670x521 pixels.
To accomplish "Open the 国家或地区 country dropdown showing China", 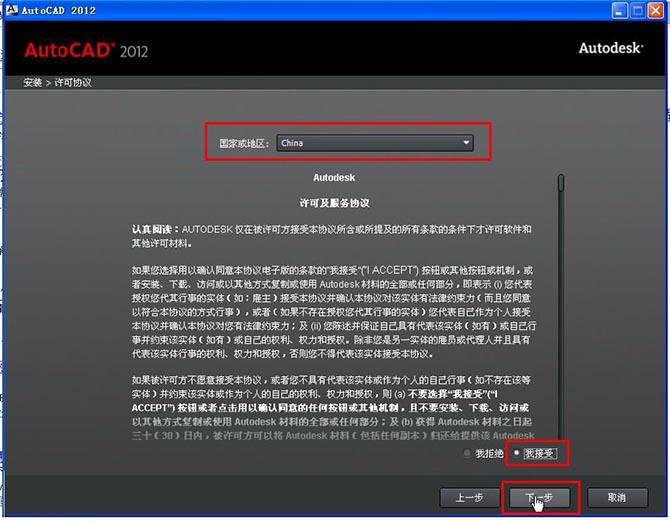I will [375, 143].
